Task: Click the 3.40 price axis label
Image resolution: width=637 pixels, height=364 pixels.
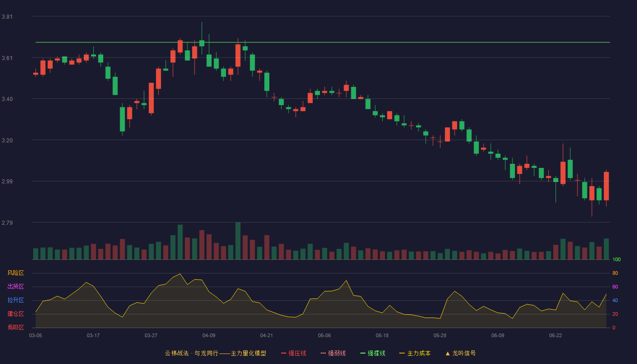Action: tap(7, 99)
